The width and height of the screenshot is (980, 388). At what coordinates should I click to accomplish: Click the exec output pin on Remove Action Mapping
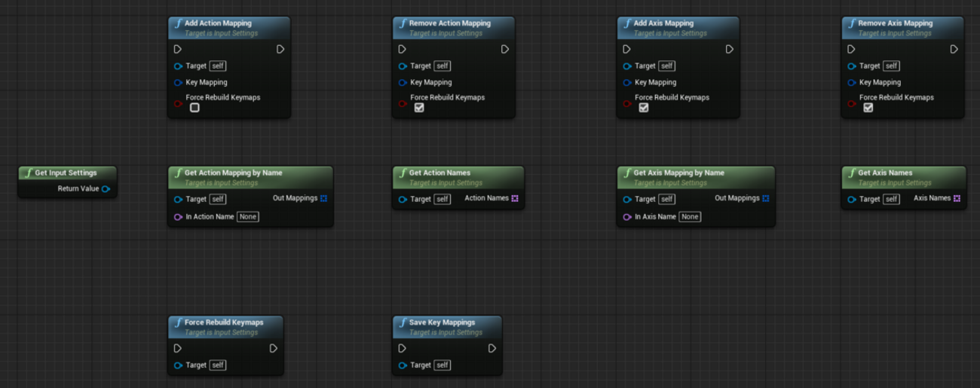pos(504,49)
